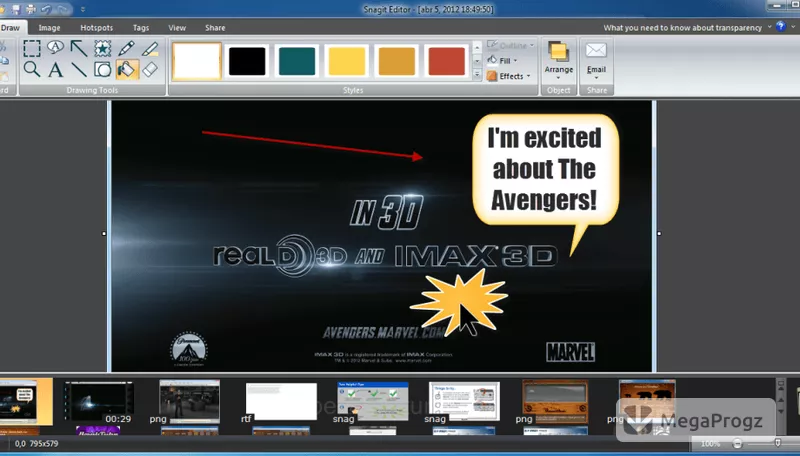Click the starburst shape on canvas
Screen dimensions: 800x456
pyautogui.click(x=458, y=302)
